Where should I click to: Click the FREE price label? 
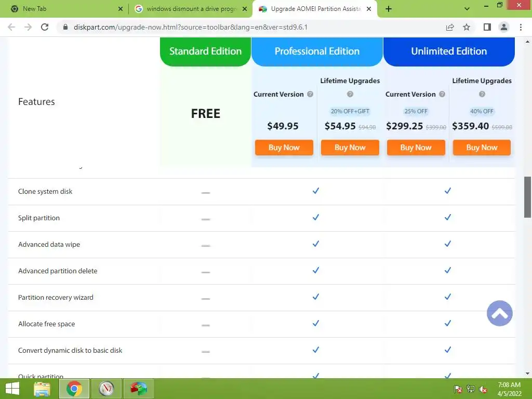pyautogui.click(x=205, y=113)
